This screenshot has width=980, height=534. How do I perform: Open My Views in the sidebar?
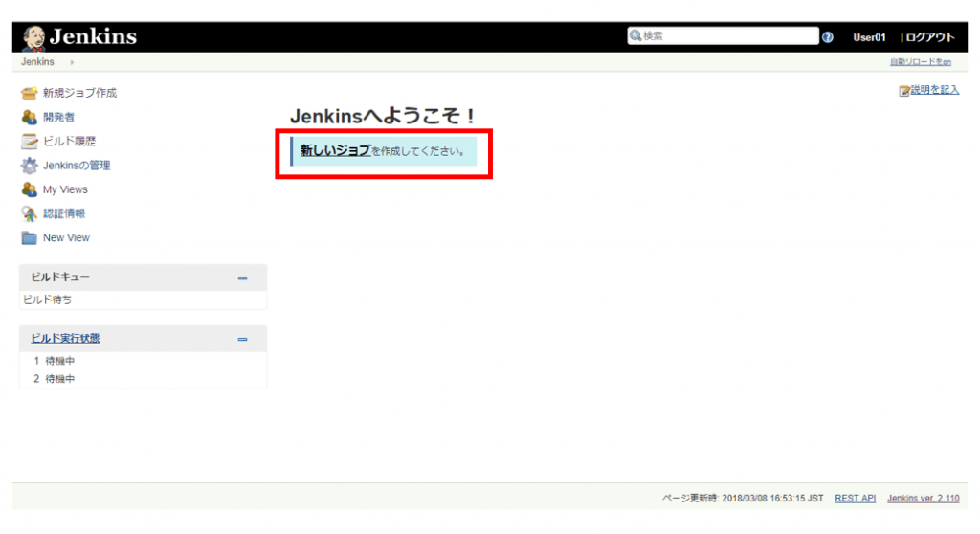(x=65, y=189)
